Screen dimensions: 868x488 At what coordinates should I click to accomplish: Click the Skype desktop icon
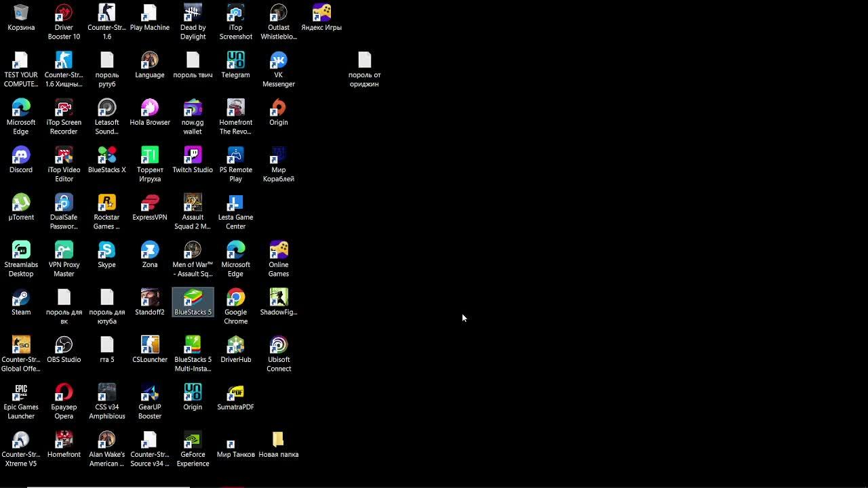pos(106,255)
